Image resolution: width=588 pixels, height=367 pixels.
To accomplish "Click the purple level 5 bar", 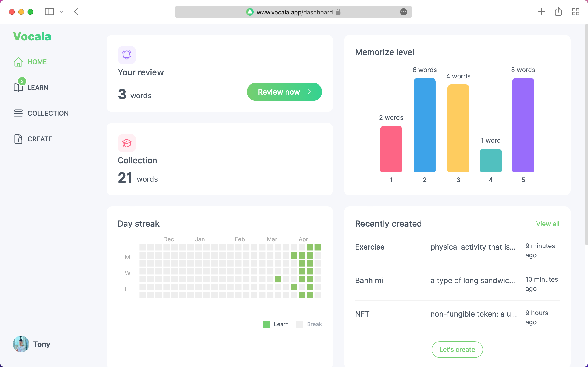I will (523, 125).
